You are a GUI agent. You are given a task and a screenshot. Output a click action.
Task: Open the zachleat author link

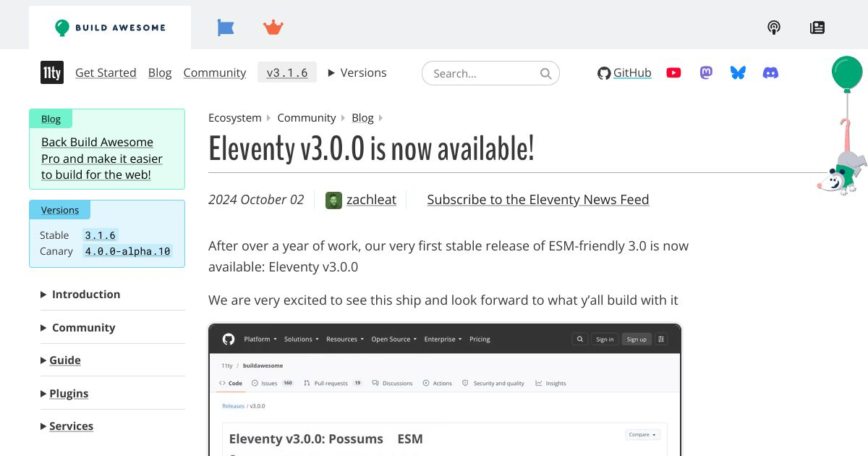[x=371, y=200]
